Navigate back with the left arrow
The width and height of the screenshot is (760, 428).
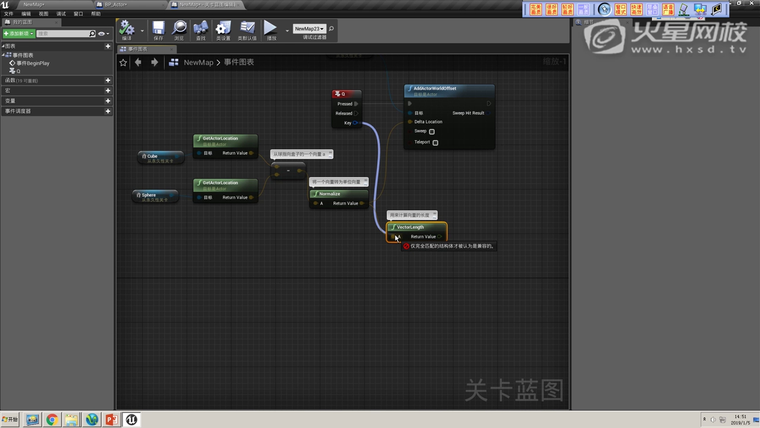(139, 62)
